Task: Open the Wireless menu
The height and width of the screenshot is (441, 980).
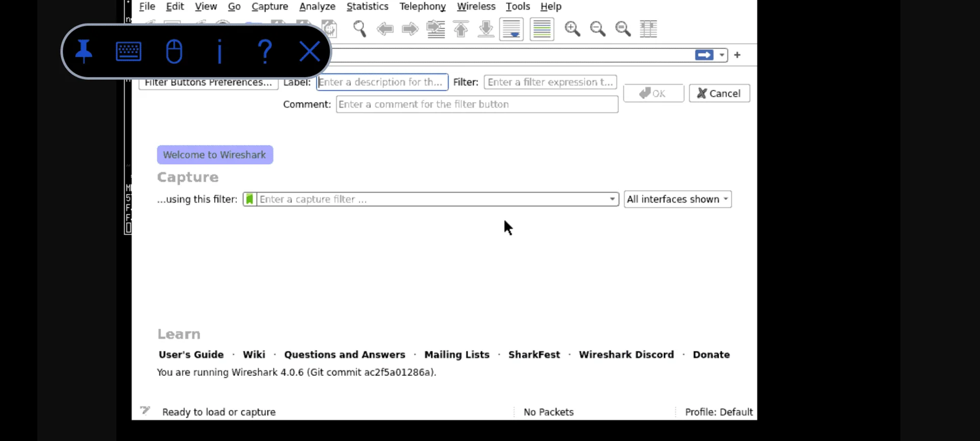Action: coord(476,6)
